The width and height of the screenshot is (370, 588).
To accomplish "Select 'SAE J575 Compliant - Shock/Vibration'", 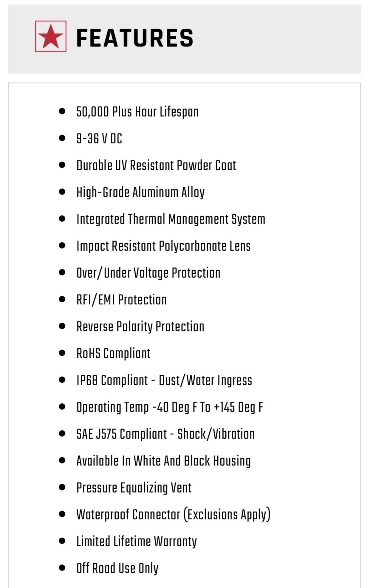I will pyautogui.click(x=165, y=434).
